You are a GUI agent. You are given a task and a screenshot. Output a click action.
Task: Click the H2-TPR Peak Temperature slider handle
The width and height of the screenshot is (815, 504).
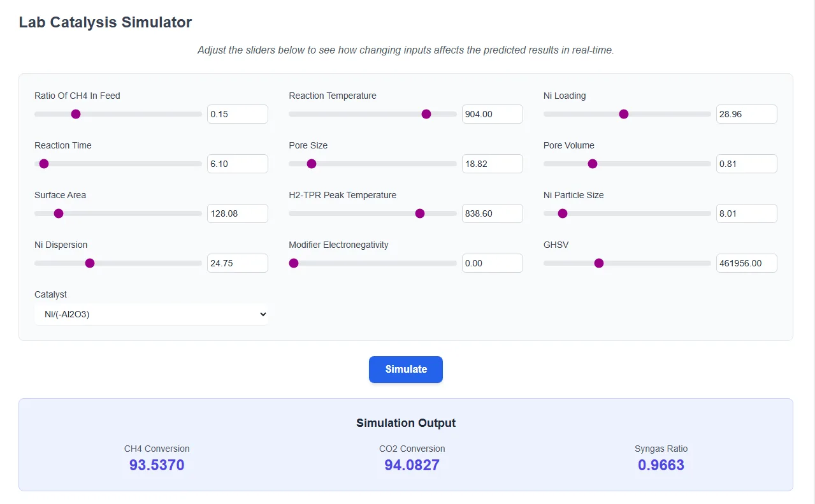(420, 213)
